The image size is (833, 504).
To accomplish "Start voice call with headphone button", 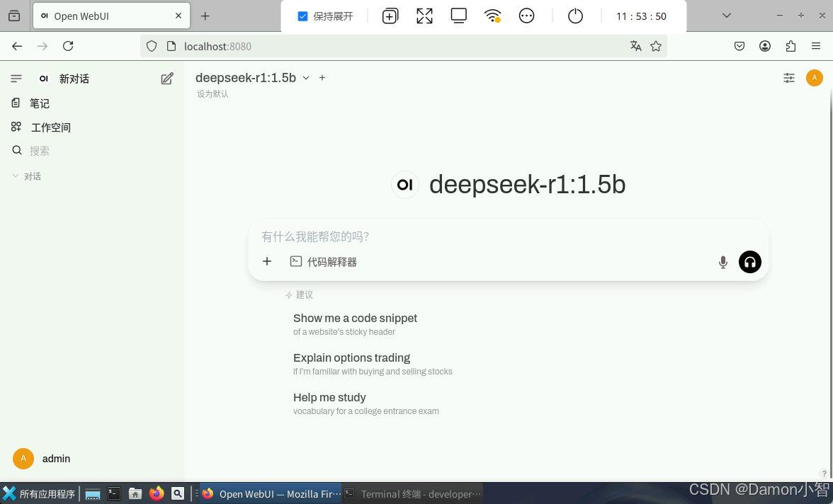I will (x=749, y=262).
